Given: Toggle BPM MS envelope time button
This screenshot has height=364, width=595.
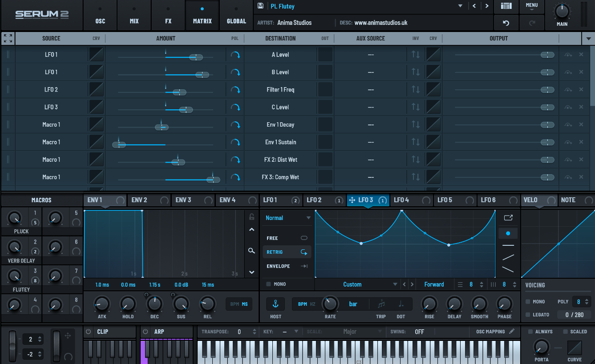Looking at the screenshot, I should pyautogui.click(x=239, y=304).
